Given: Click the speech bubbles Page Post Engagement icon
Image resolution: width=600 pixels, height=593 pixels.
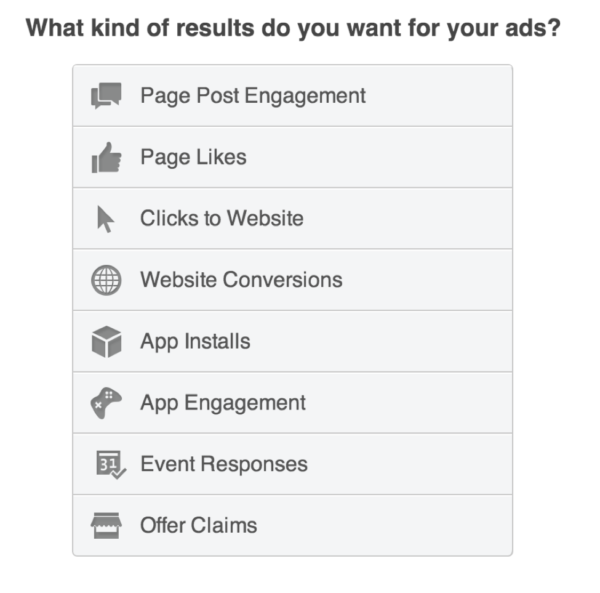Looking at the screenshot, I should pyautogui.click(x=106, y=96).
